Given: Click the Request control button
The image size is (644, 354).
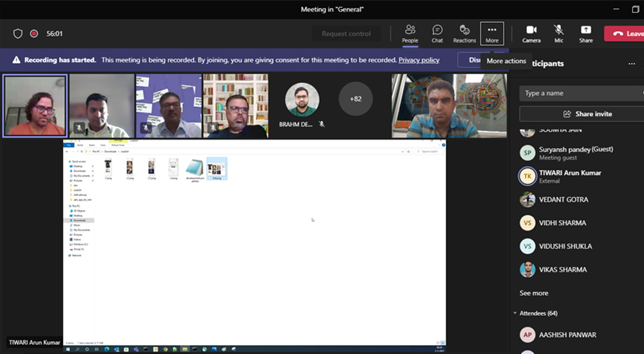Looking at the screenshot, I should coord(346,33).
